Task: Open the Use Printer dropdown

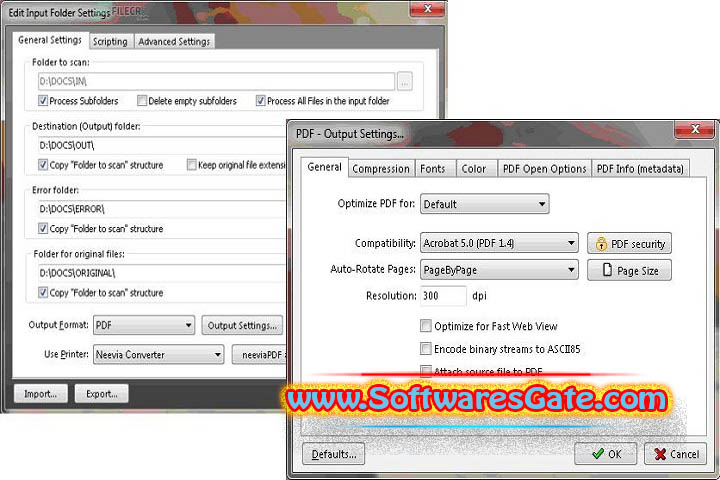Action: click(158, 355)
